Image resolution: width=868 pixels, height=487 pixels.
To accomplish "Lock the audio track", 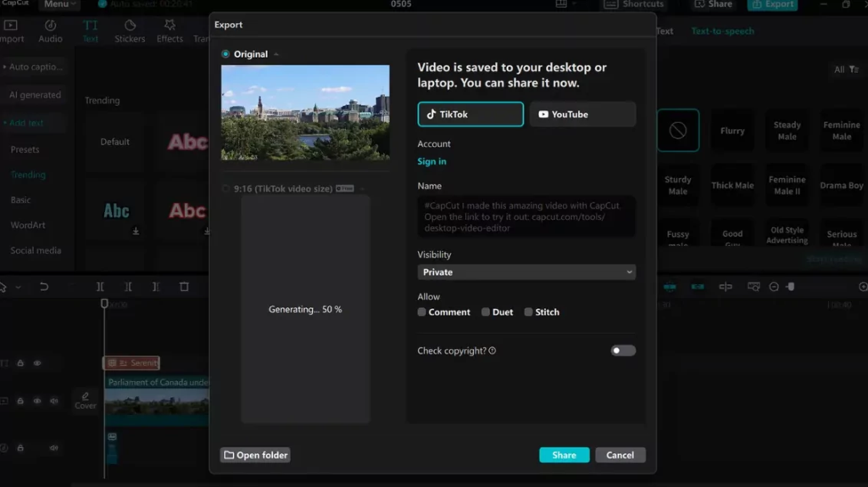I will (20, 448).
